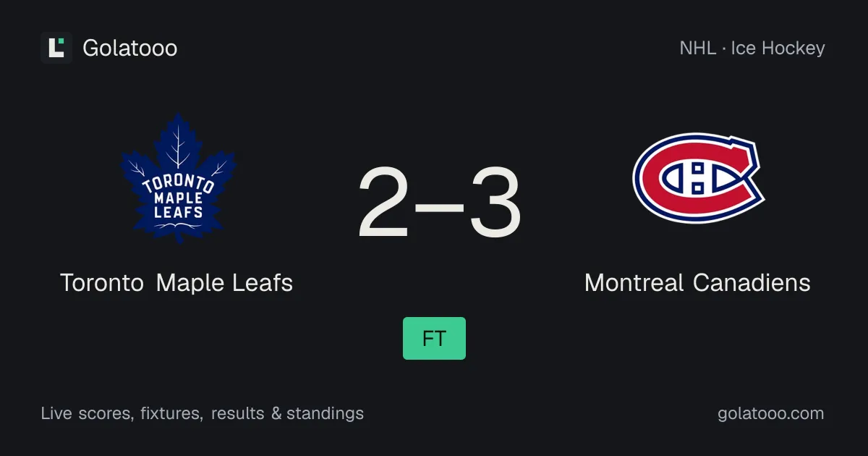The height and width of the screenshot is (456, 868).
Task: Click the Montreal Canadiens team name
Action: pos(697,282)
